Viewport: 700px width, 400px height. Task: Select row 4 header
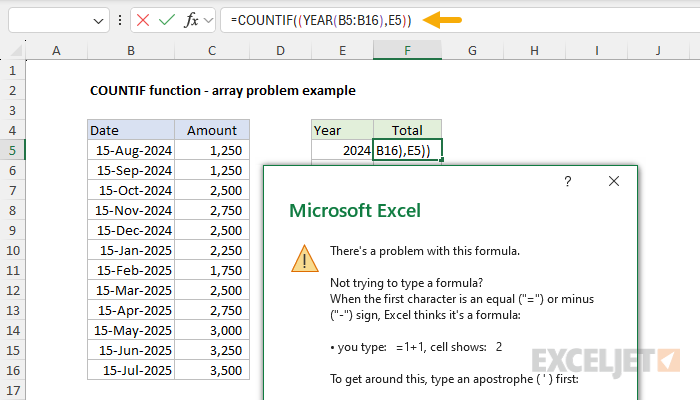pos(12,130)
